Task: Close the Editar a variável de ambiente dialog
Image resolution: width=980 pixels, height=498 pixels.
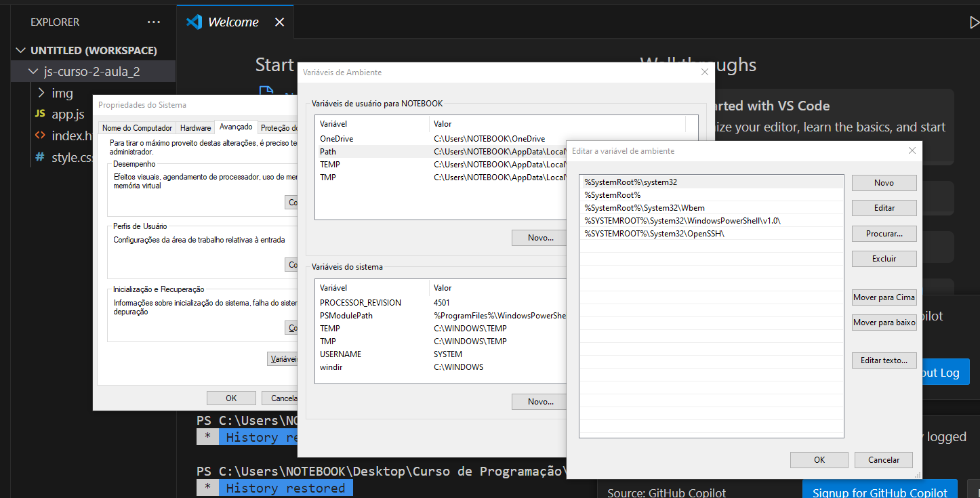Action: pos(912,150)
